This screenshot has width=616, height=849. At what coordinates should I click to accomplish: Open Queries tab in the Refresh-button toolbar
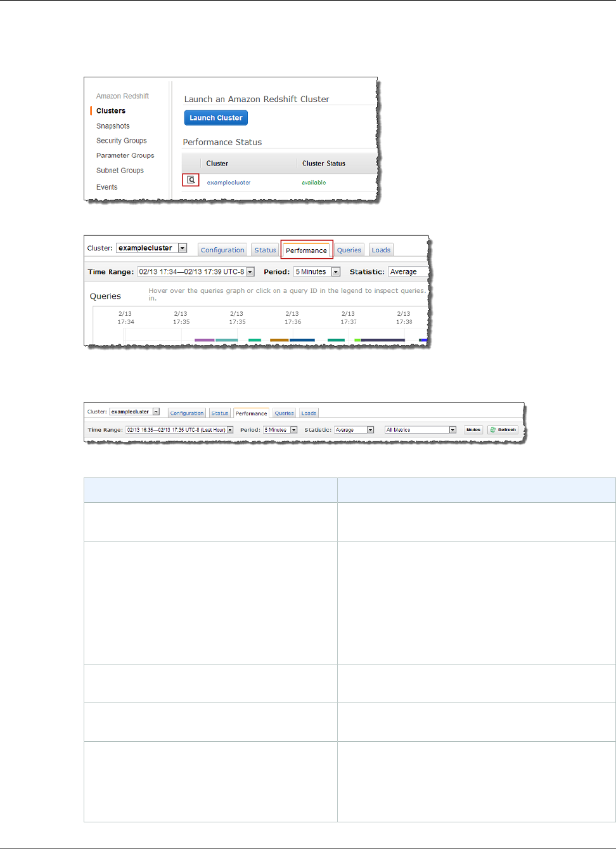pos(284,413)
